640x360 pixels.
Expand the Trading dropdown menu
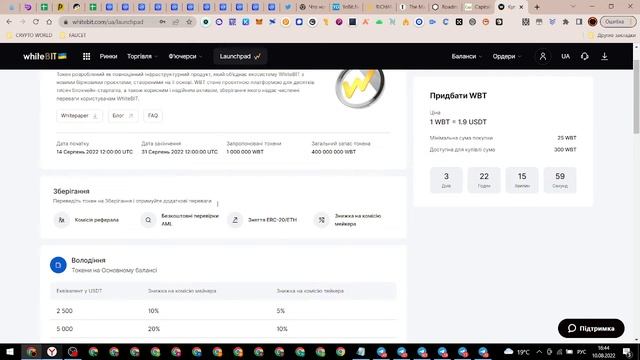142,56
